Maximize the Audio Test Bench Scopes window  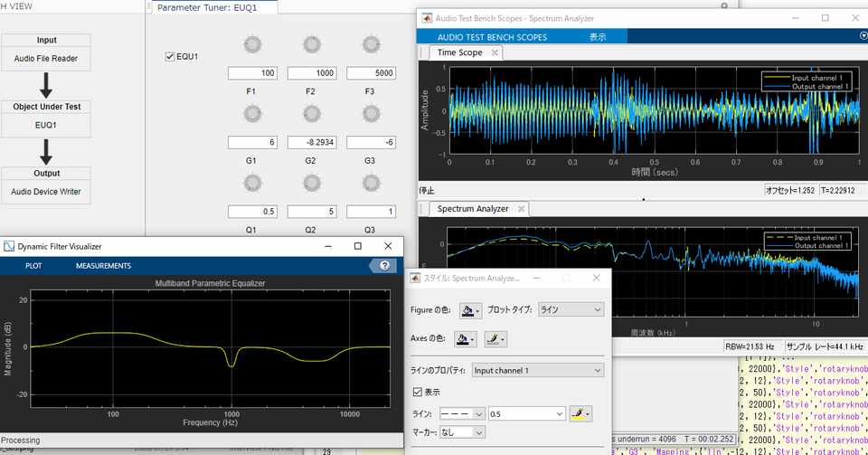(825, 18)
